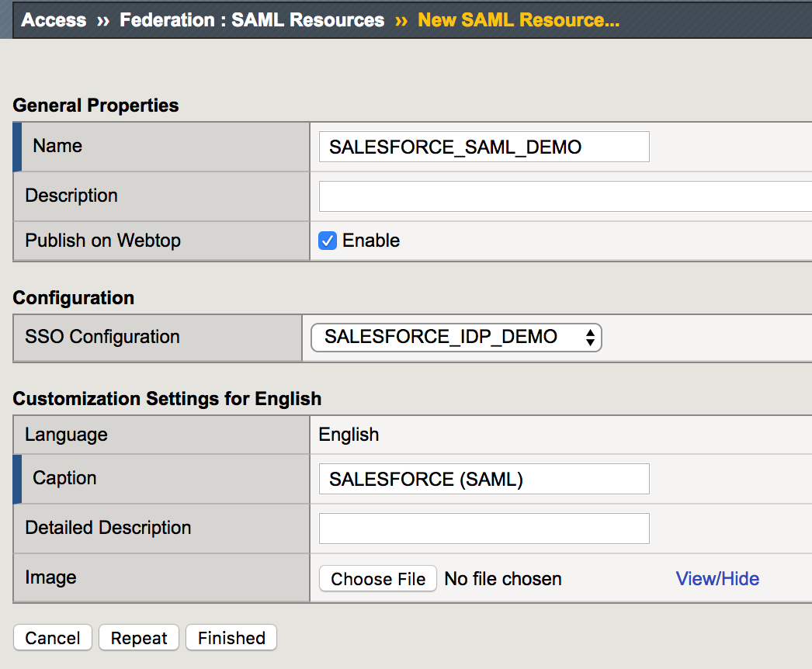Click the Repeat button
812x669 pixels.
pyautogui.click(x=139, y=637)
